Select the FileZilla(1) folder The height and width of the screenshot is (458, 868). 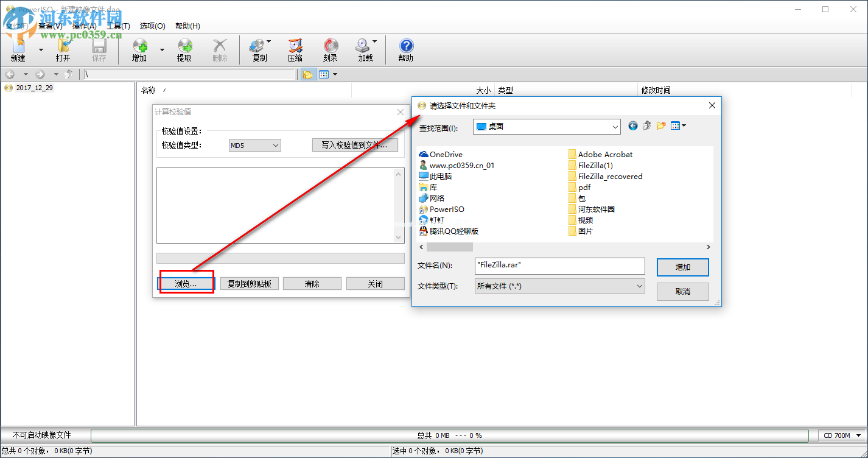[590, 165]
